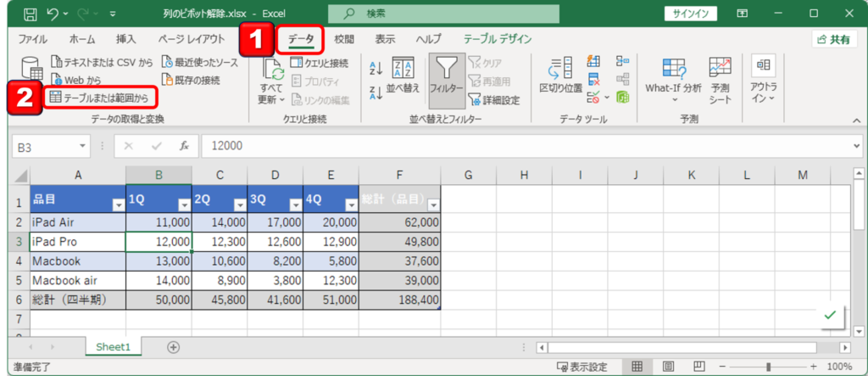Viewport: 868px width, 376px height.
Task: Click 表示設定 in status bar
Action: tap(581, 367)
